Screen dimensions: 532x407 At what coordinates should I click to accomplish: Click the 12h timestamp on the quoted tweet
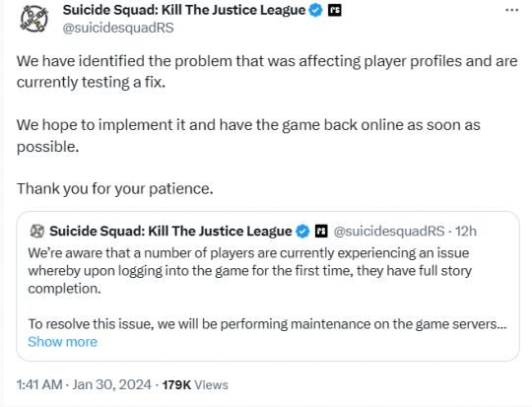pyautogui.click(x=466, y=232)
